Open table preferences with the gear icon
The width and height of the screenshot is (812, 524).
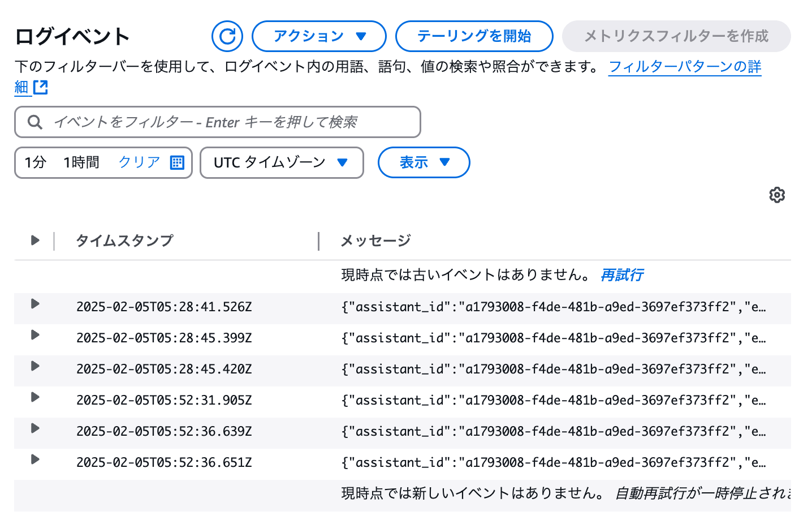(x=777, y=195)
